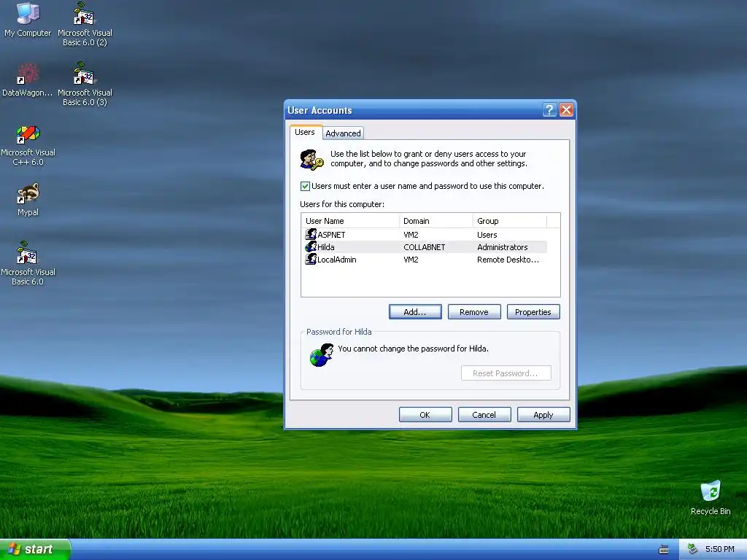
Task: Confirm with the OK button
Action: pyautogui.click(x=425, y=415)
